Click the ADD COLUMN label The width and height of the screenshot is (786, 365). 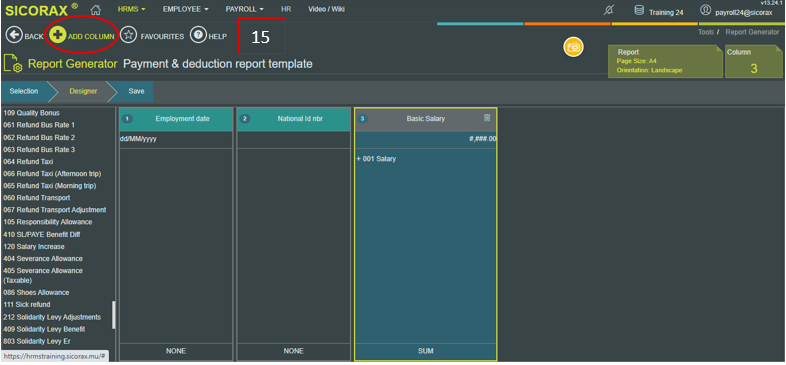(91, 37)
